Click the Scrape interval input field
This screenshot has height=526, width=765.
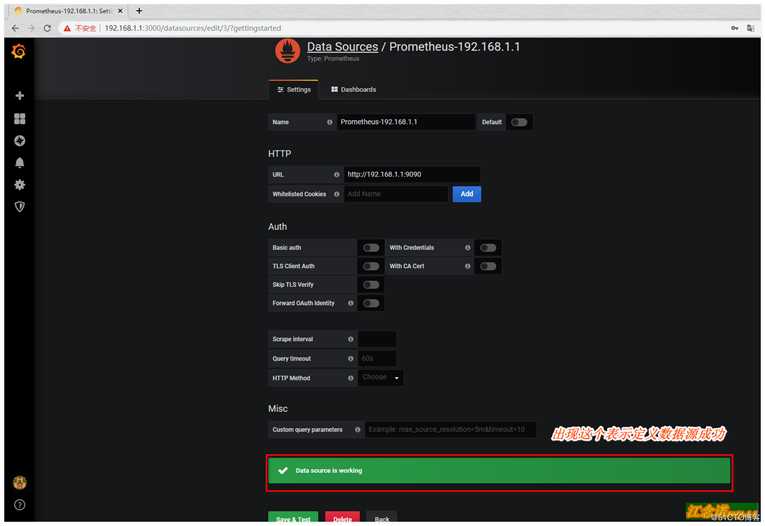377,339
